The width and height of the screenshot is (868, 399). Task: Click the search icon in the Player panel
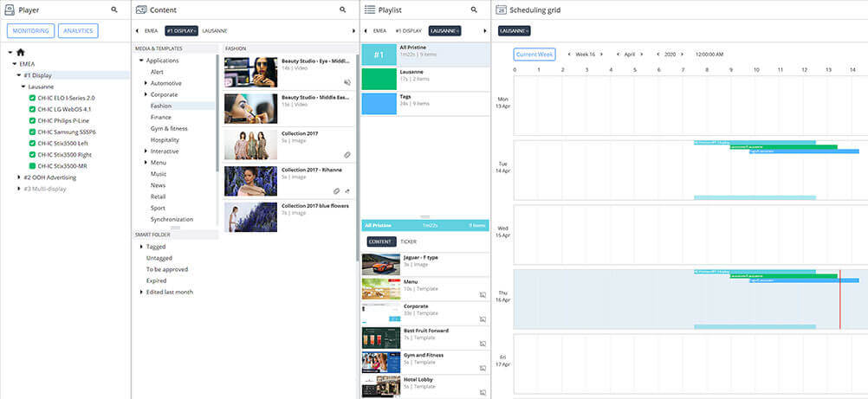[x=114, y=10]
